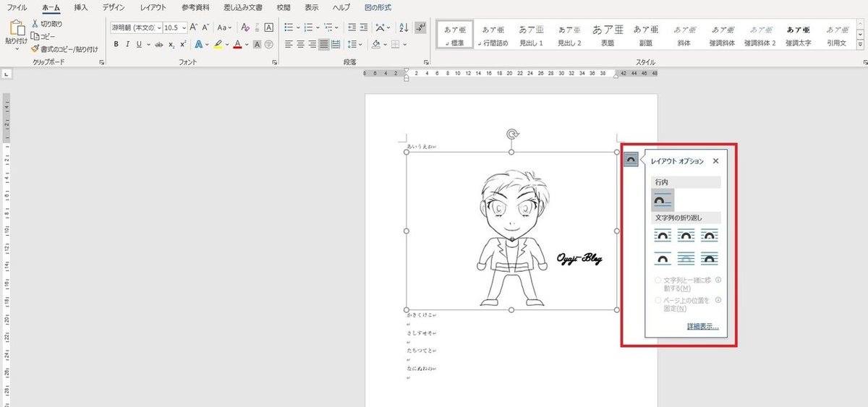The height and width of the screenshot is (407, 868).
Task: Open the font color dropdown arrow
Action: point(247,44)
